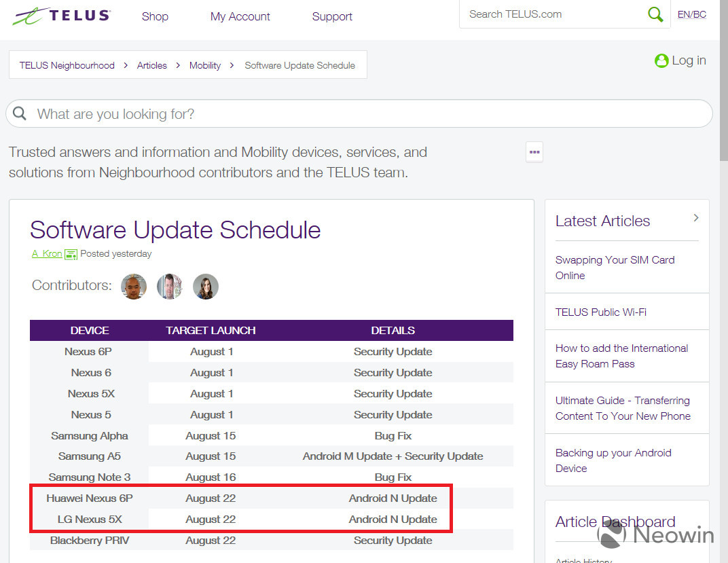The height and width of the screenshot is (563, 728).
Task: Click the DETAILS column header
Action: [x=393, y=331]
